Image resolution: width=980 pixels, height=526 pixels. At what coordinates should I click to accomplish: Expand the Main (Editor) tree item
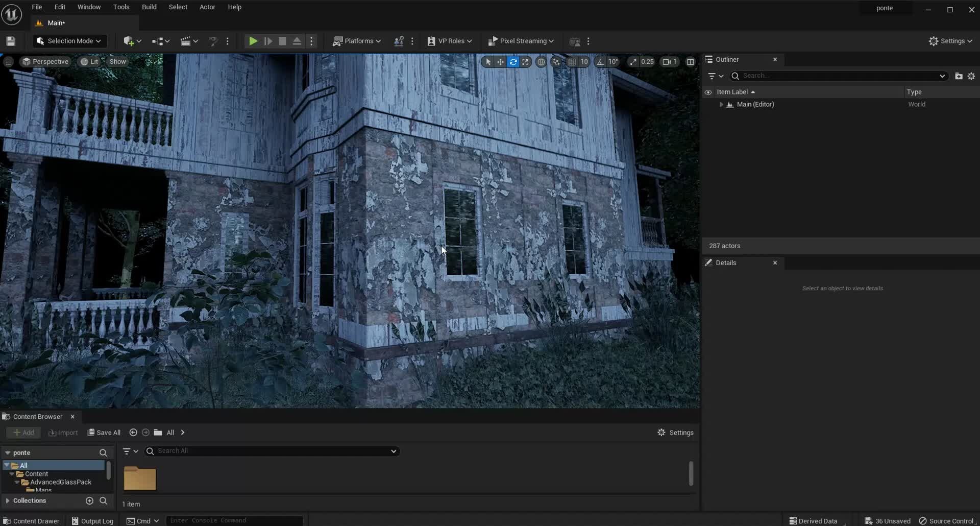pos(721,104)
